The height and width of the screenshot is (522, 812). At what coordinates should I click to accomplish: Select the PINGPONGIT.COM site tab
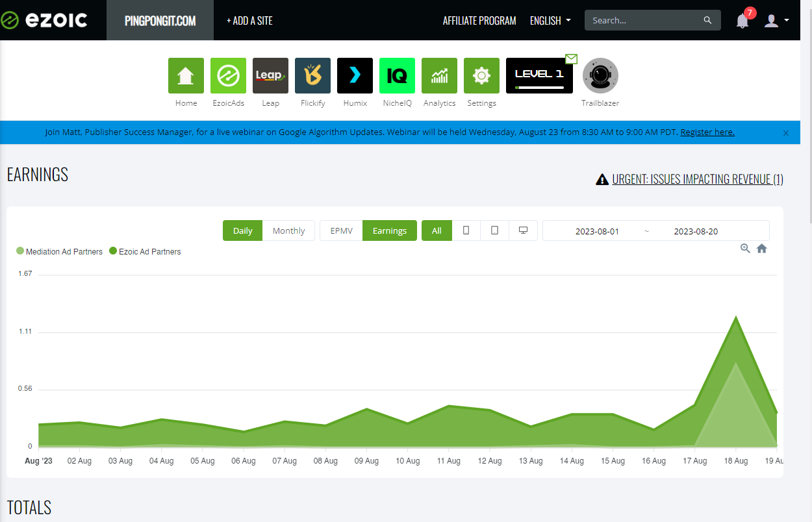click(x=160, y=20)
